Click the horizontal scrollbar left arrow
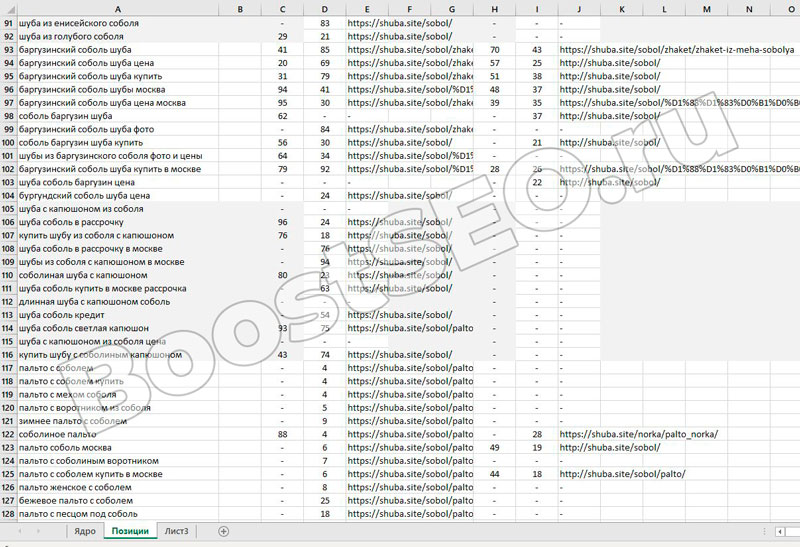Viewport: 800px width, 547px height. coord(780,532)
